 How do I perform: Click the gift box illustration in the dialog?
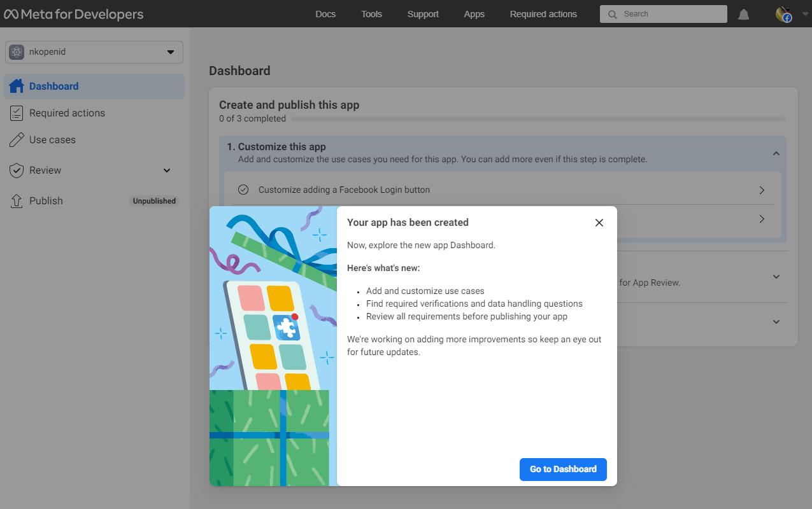[273, 346]
